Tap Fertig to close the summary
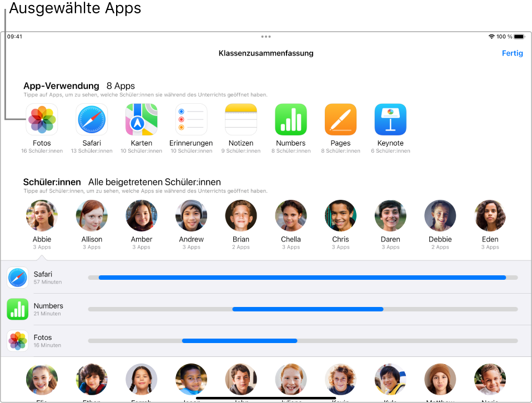Screen dimensions: 532x403 click(513, 53)
